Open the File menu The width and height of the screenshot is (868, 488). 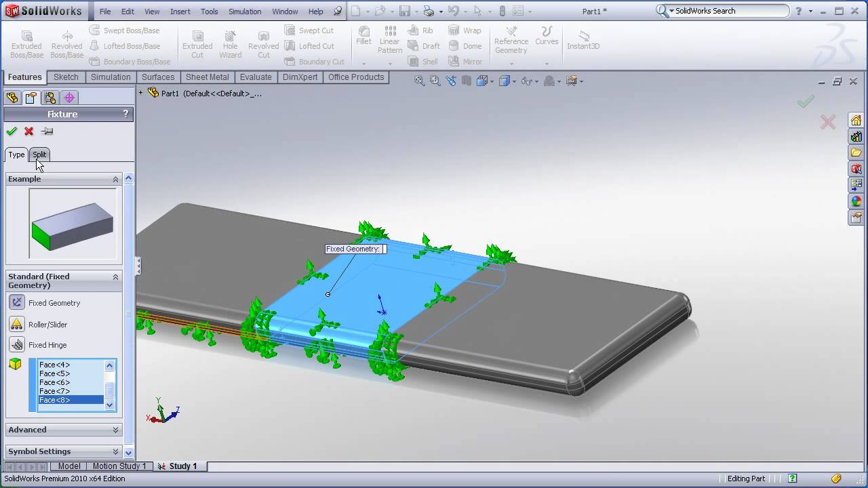click(x=105, y=12)
